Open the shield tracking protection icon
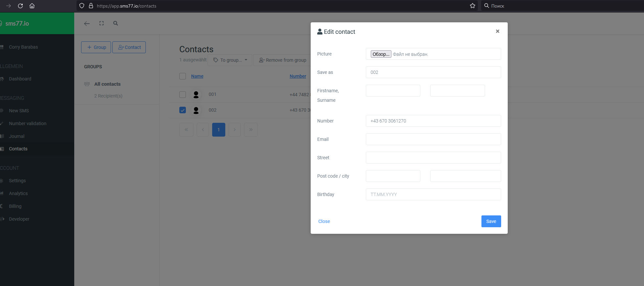Viewport: 644px width, 286px height. pyautogui.click(x=82, y=6)
